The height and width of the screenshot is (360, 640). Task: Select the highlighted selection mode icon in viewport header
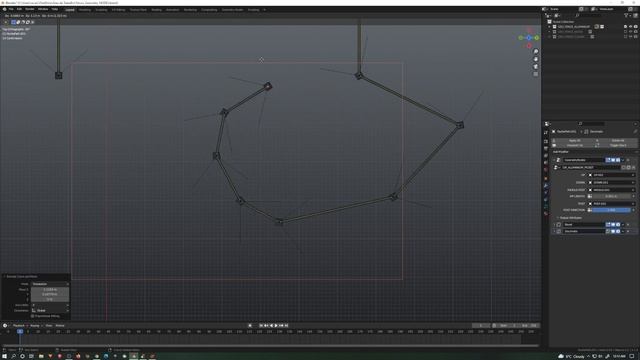click(13, 22)
